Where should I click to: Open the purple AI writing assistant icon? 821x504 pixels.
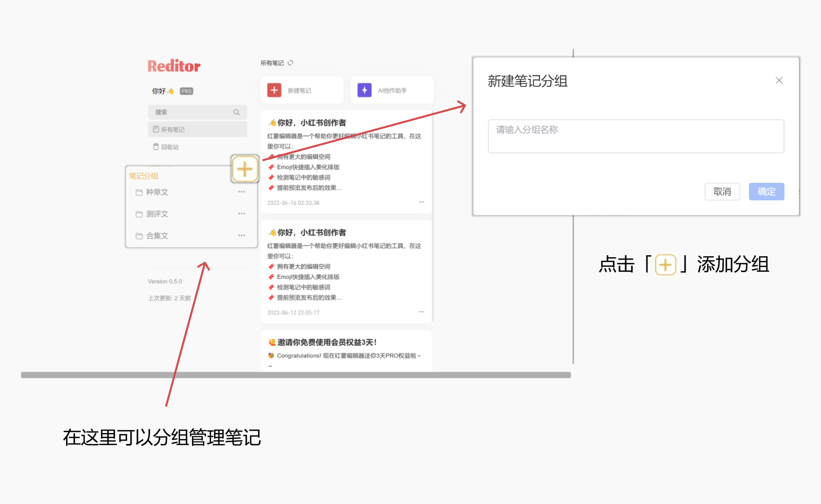point(364,90)
